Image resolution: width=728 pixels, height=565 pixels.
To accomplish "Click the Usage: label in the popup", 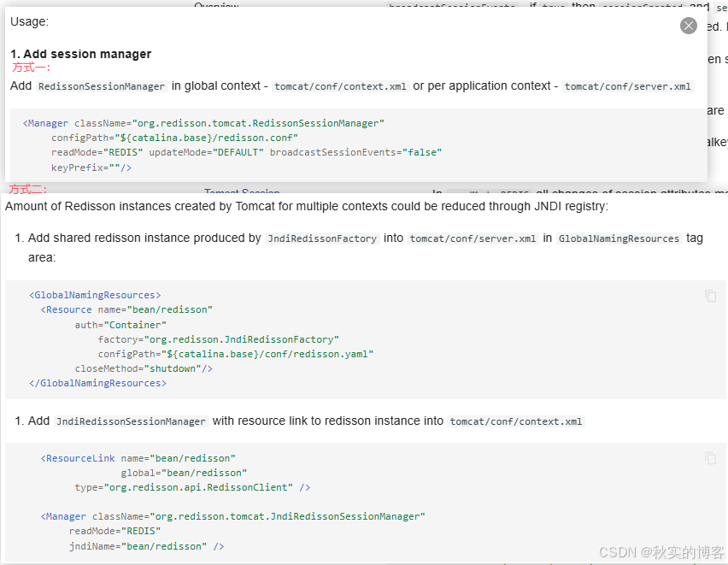I will 26,21.
